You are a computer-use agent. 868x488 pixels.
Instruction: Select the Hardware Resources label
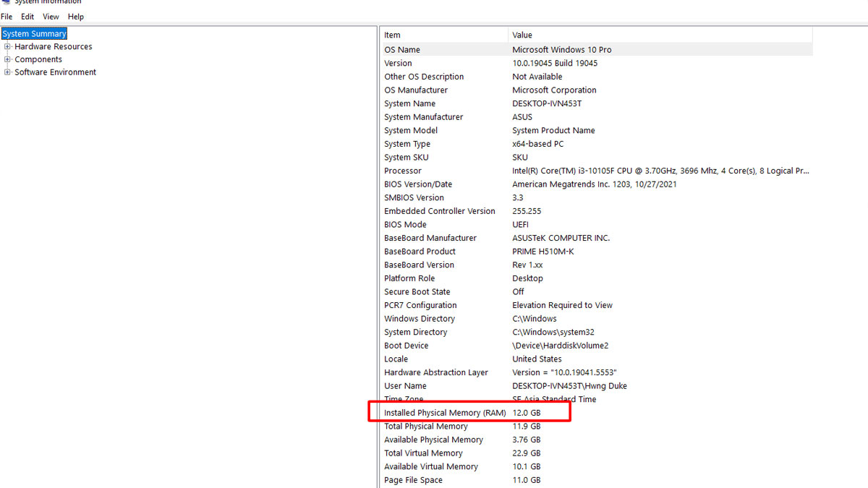pos(54,47)
